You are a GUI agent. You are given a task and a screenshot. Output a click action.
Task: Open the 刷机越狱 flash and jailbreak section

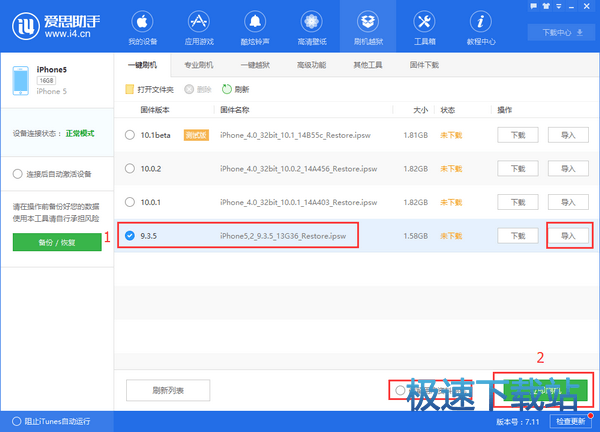pos(368,28)
